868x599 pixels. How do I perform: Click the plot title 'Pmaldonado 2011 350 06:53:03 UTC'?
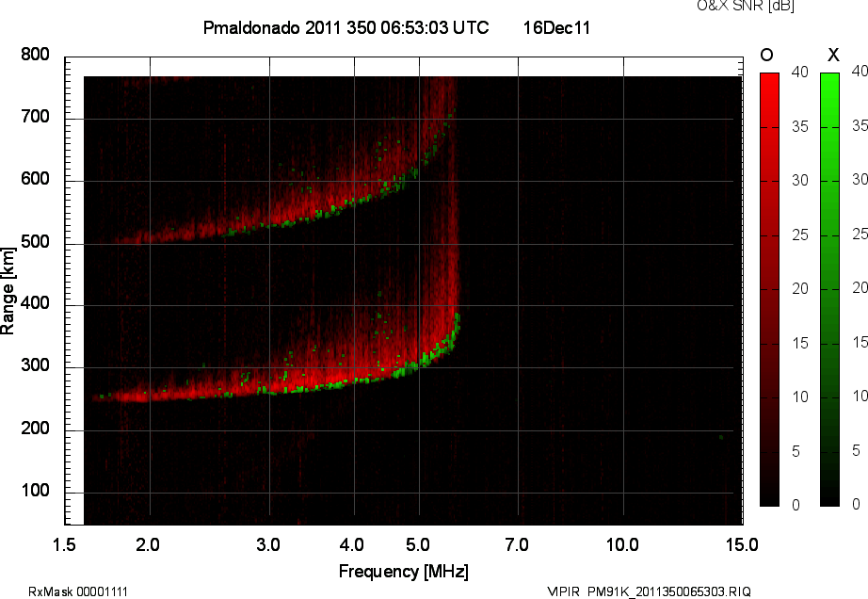pos(346,27)
